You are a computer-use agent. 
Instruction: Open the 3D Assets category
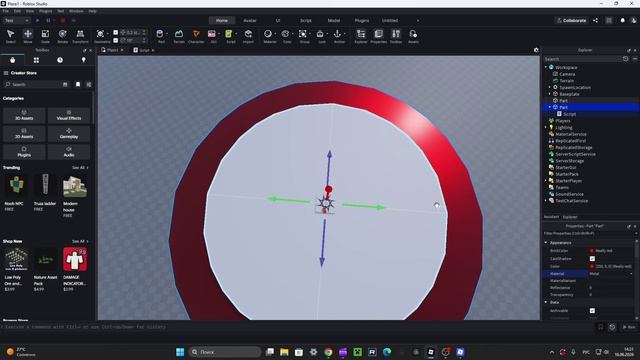[x=24, y=115]
